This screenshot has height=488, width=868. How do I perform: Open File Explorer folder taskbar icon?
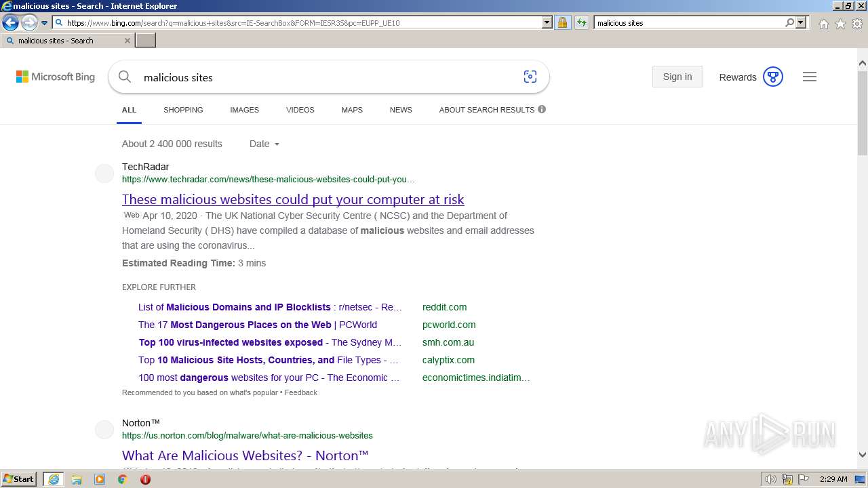[77, 479]
